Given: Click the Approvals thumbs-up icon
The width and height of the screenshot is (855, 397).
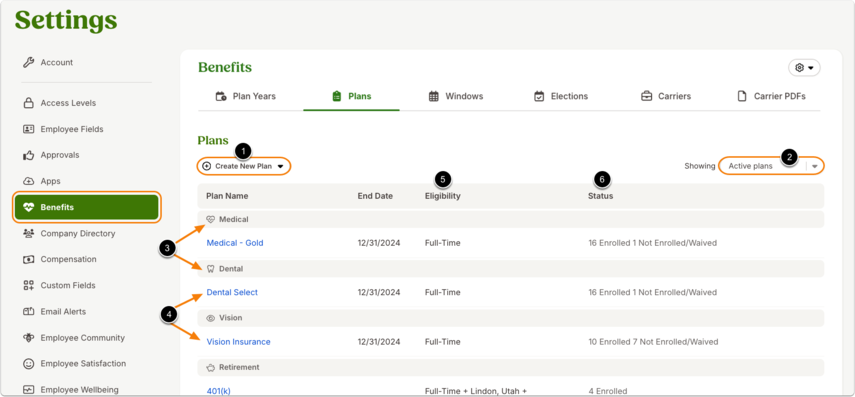Looking at the screenshot, I should click(x=28, y=155).
